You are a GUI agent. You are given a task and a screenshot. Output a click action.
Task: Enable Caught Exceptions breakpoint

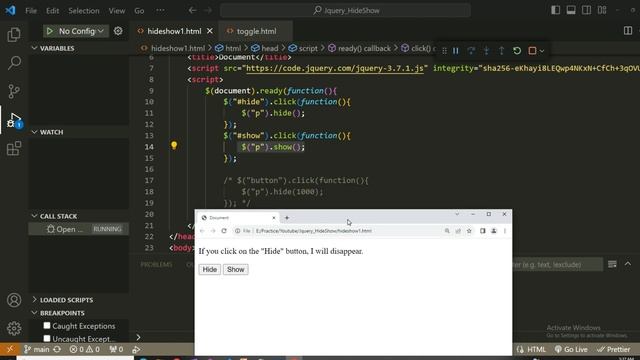point(47,326)
